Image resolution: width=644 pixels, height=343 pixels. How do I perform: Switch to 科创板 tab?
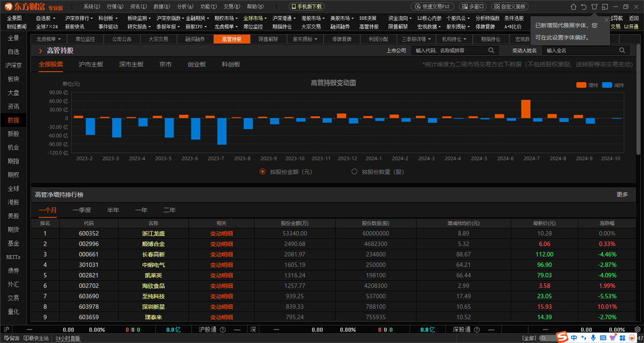231,64
